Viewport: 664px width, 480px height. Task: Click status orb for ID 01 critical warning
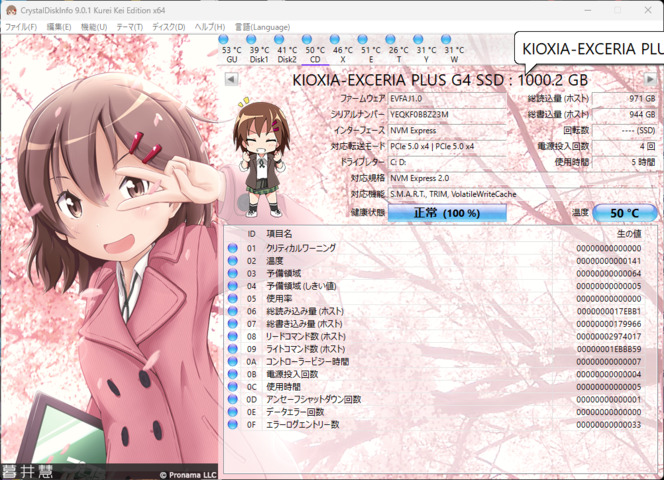point(232,248)
